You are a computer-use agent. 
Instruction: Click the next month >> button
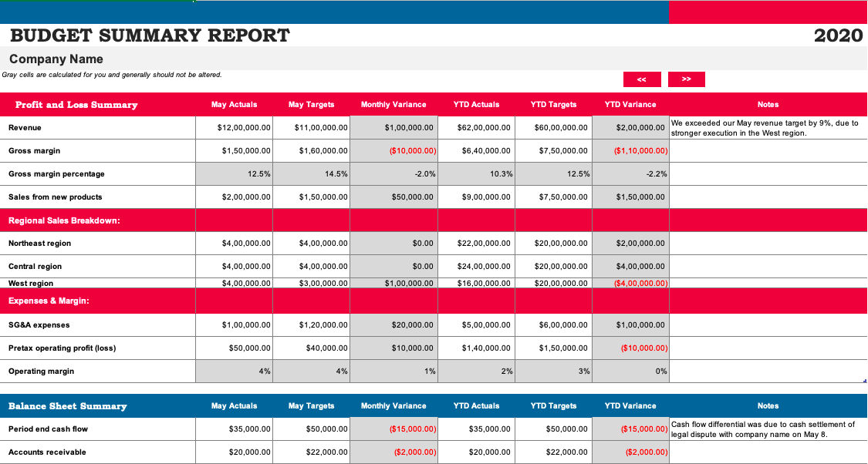(687, 79)
